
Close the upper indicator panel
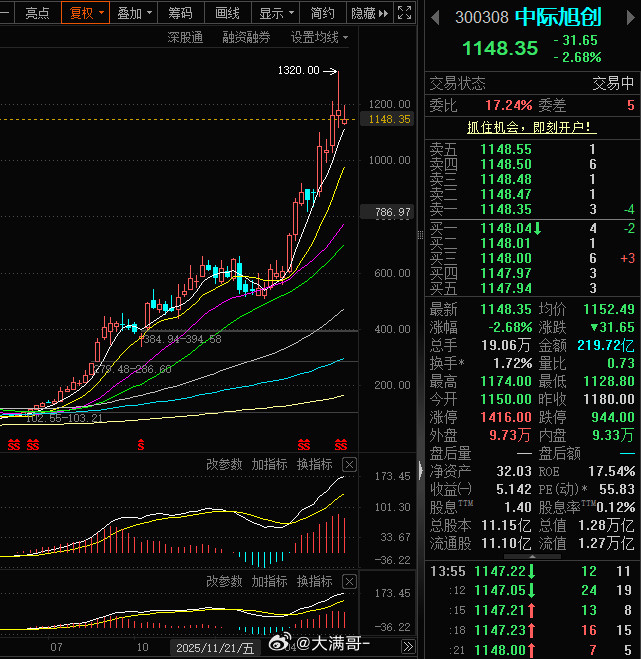(x=349, y=464)
